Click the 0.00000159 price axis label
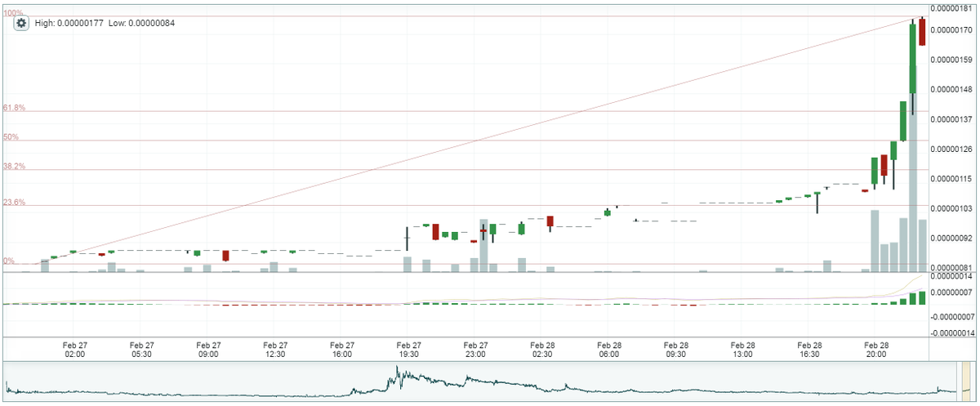This screenshot has width=980, height=406. (x=952, y=60)
